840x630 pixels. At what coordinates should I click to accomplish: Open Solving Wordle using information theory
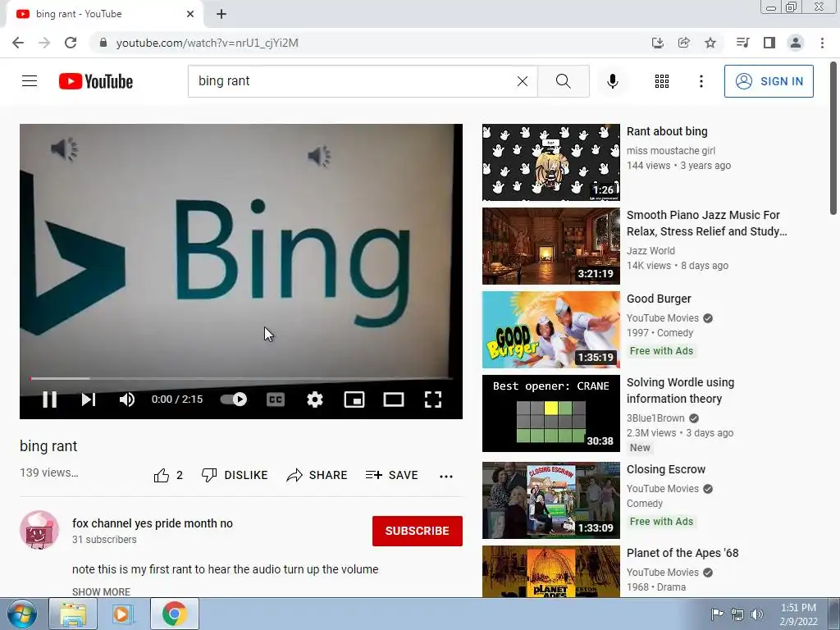click(680, 390)
